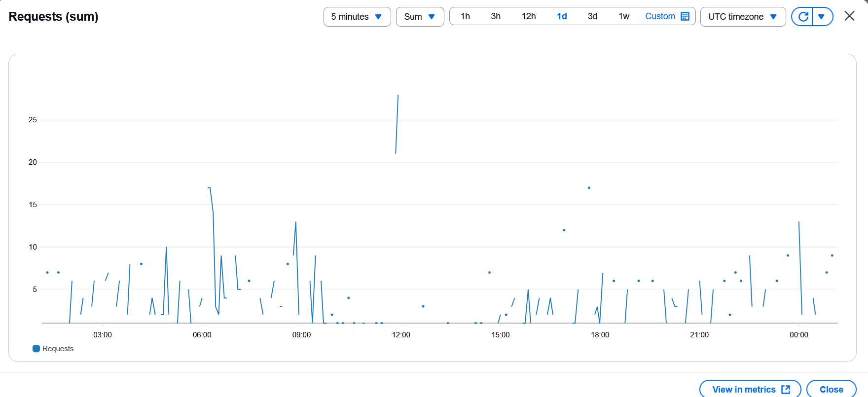Image resolution: width=868 pixels, height=397 pixels.
Task: Click the peak data line near 12:00
Action: click(397, 123)
